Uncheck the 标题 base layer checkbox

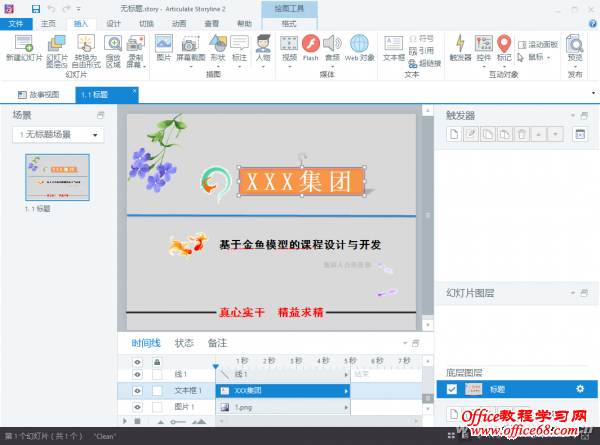(452, 390)
